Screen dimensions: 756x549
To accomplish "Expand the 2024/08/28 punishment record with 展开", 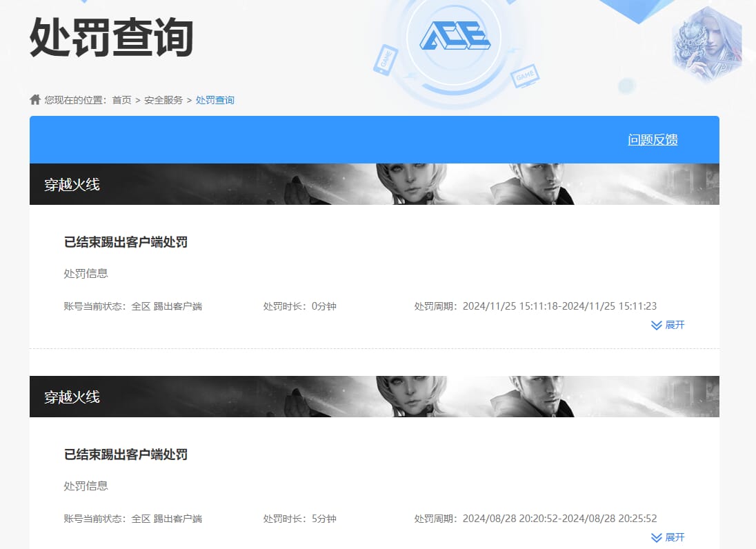I will pyautogui.click(x=668, y=537).
